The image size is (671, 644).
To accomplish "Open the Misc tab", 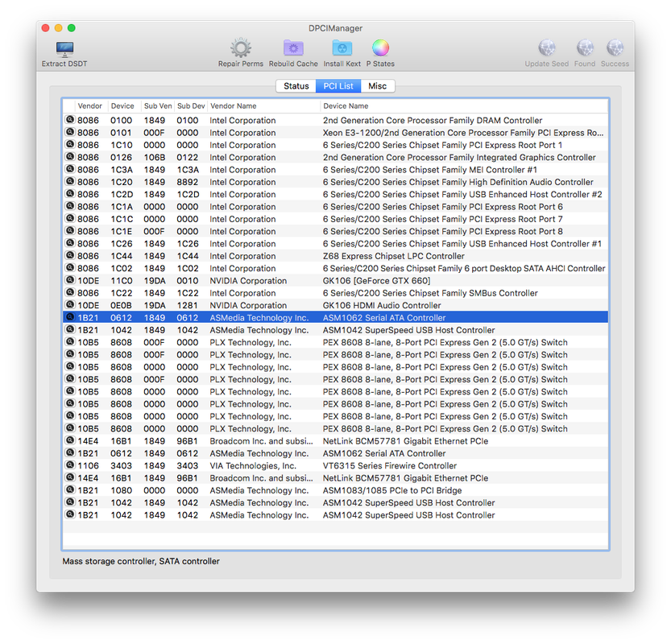I will click(378, 86).
